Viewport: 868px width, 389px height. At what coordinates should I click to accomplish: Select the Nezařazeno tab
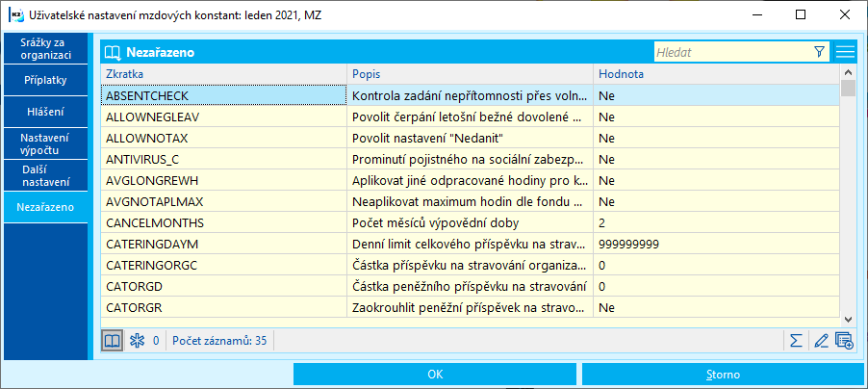(x=46, y=207)
